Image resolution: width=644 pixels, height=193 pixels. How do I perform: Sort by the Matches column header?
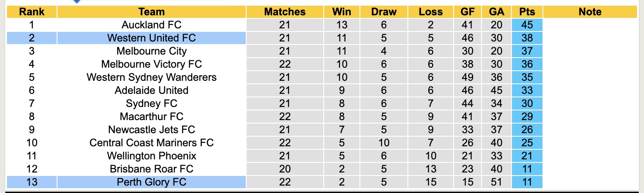pos(285,12)
